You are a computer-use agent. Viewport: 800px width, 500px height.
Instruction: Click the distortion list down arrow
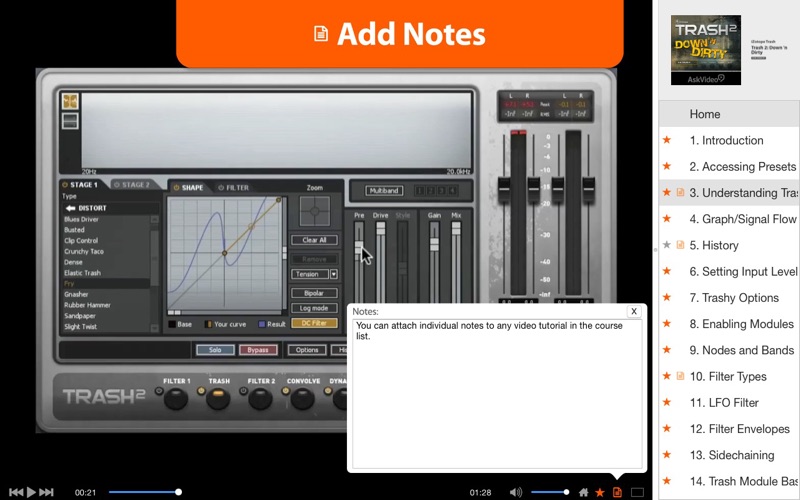tap(155, 328)
